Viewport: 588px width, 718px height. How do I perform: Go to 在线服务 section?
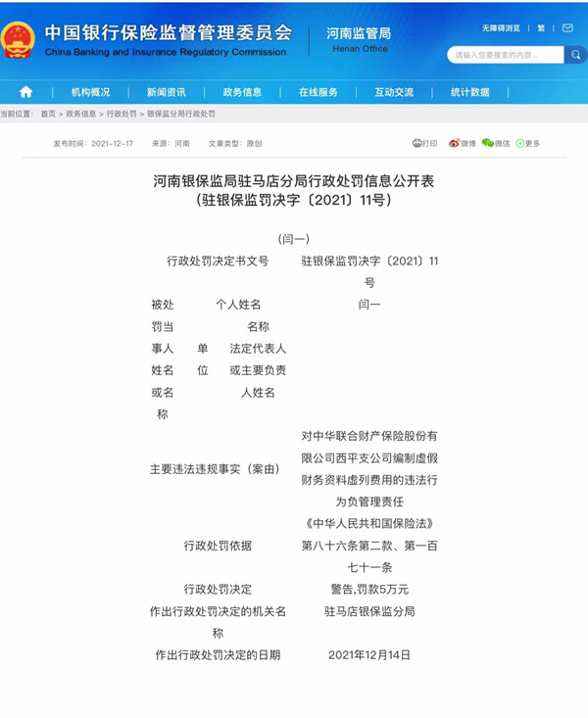tap(318, 92)
